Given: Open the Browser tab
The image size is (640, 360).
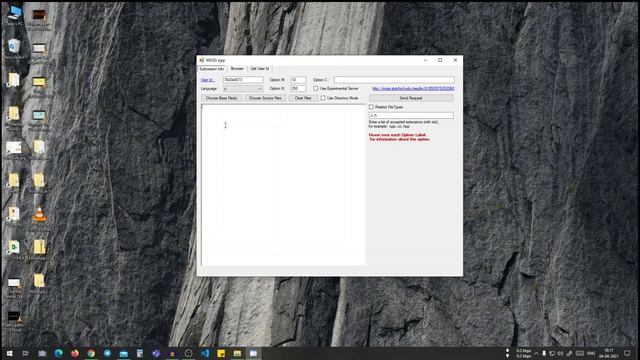Looking at the screenshot, I should (237, 69).
